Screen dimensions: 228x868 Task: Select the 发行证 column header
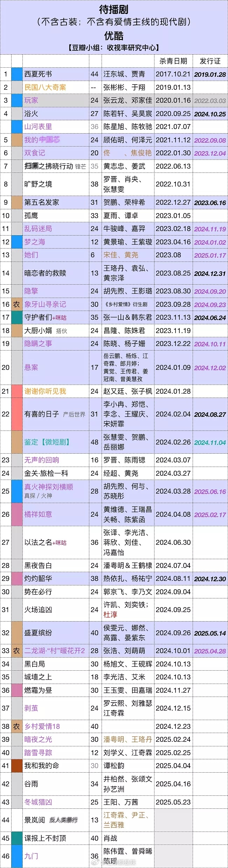(210, 61)
